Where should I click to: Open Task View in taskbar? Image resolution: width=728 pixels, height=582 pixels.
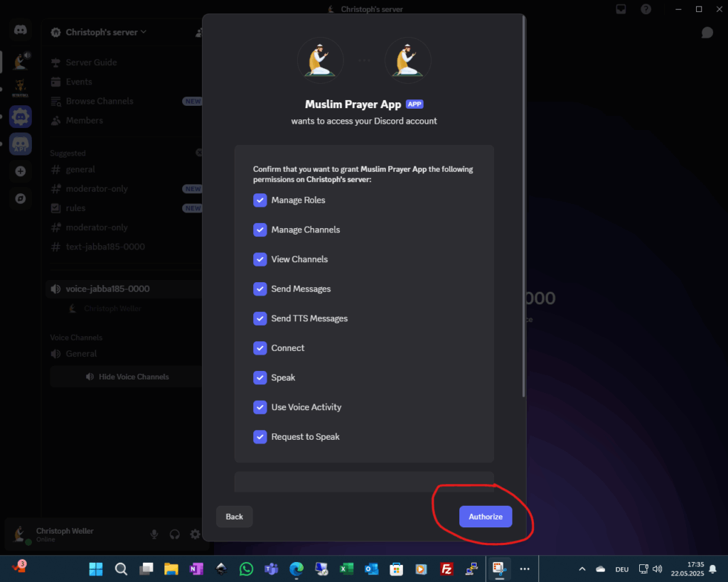point(146,569)
